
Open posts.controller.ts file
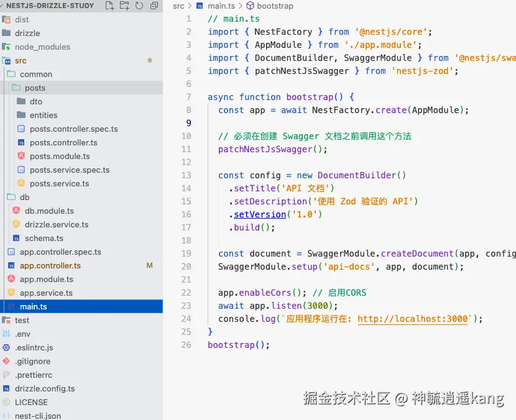[81, 142]
